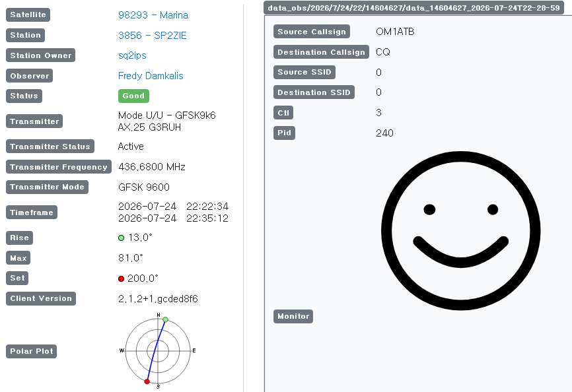Click the Pid label
The width and height of the screenshot is (572, 392).
coord(284,133)
